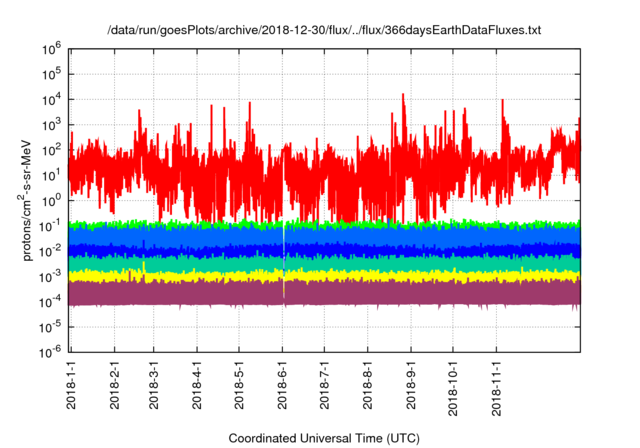Click the yellow flux band near 10^-3

324,276
